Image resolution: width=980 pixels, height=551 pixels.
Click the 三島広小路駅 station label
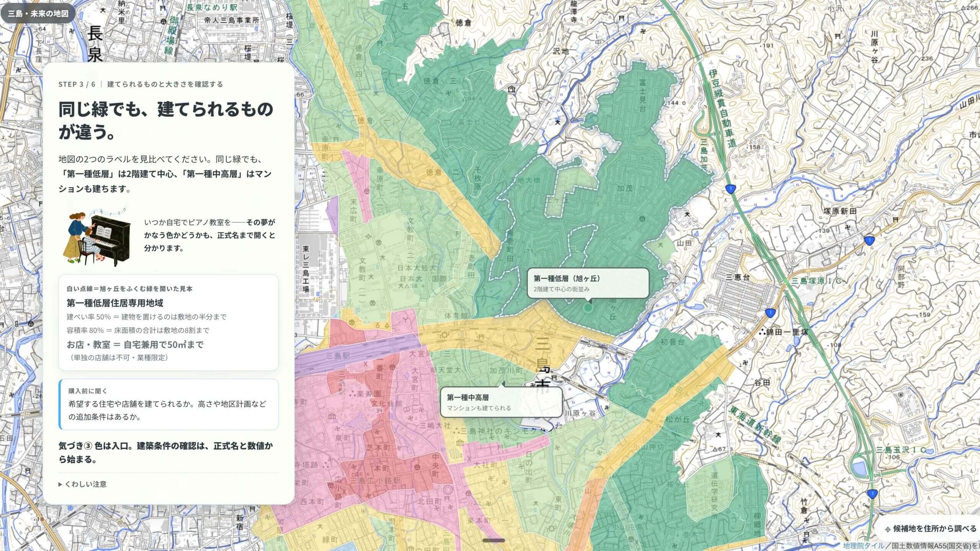point(376,481)
